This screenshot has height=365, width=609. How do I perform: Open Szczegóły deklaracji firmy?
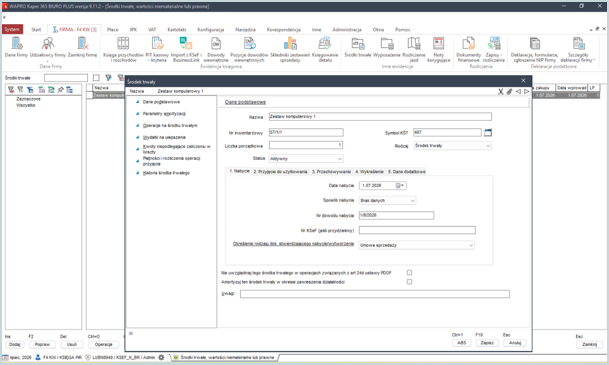tap(578, 49)
